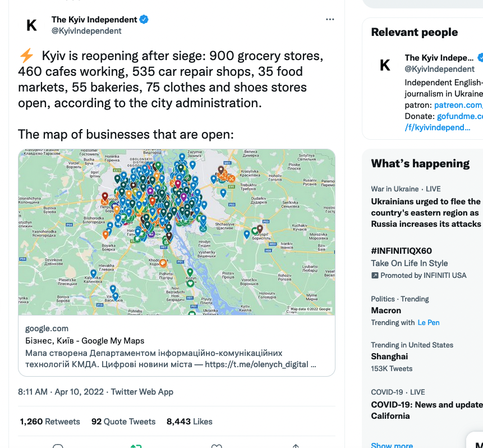This screenshot has width=483, height=448.
Task: Expand trends with Show more
Action: click(392, 445)
